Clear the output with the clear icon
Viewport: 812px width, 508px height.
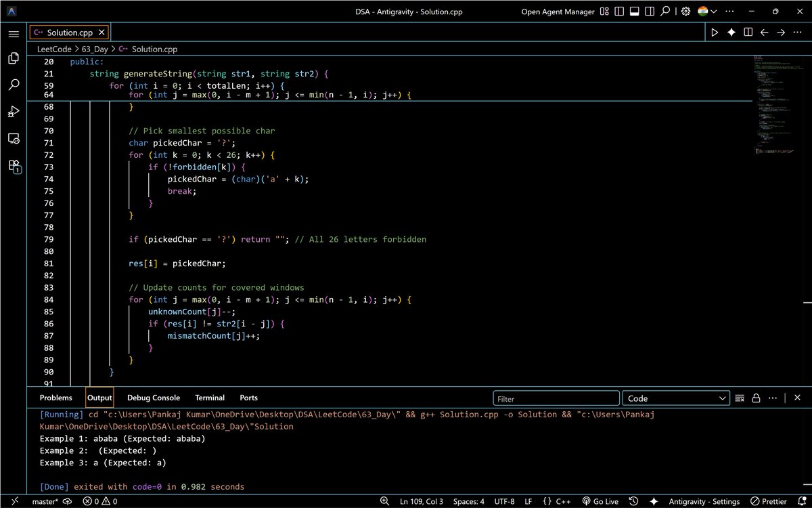(x=740, y=398)
